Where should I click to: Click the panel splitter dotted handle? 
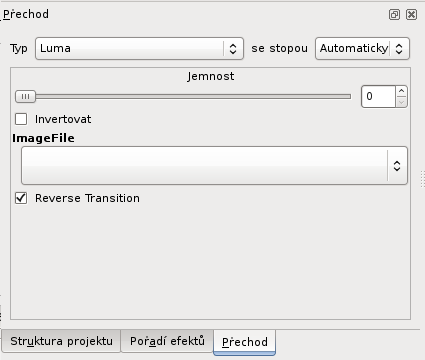(423, 179)
